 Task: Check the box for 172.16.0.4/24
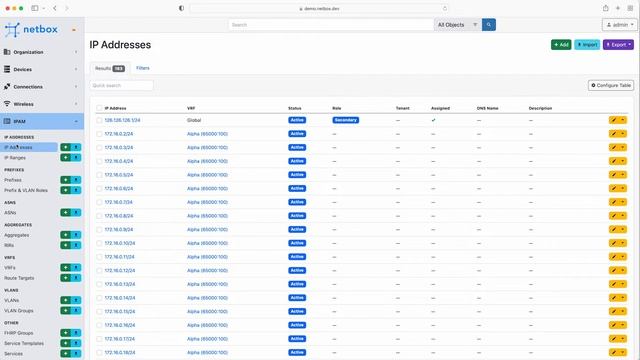99,161
